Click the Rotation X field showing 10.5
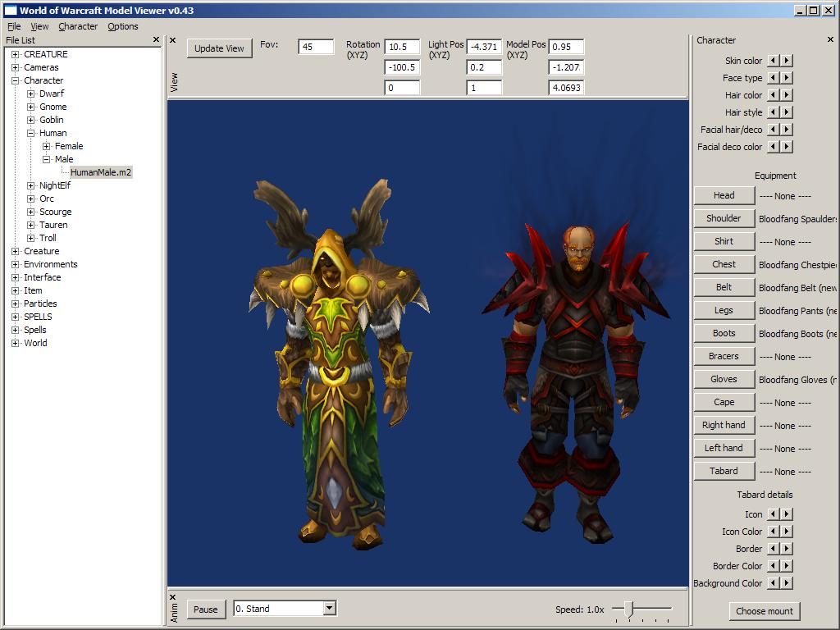This screenshot has width=840, height=630. [402, 47]
